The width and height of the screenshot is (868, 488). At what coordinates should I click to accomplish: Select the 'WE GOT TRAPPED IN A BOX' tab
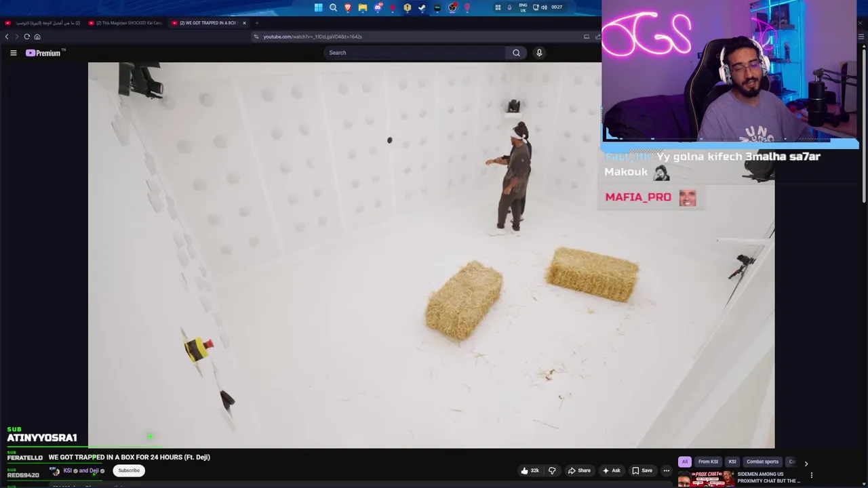205,23
